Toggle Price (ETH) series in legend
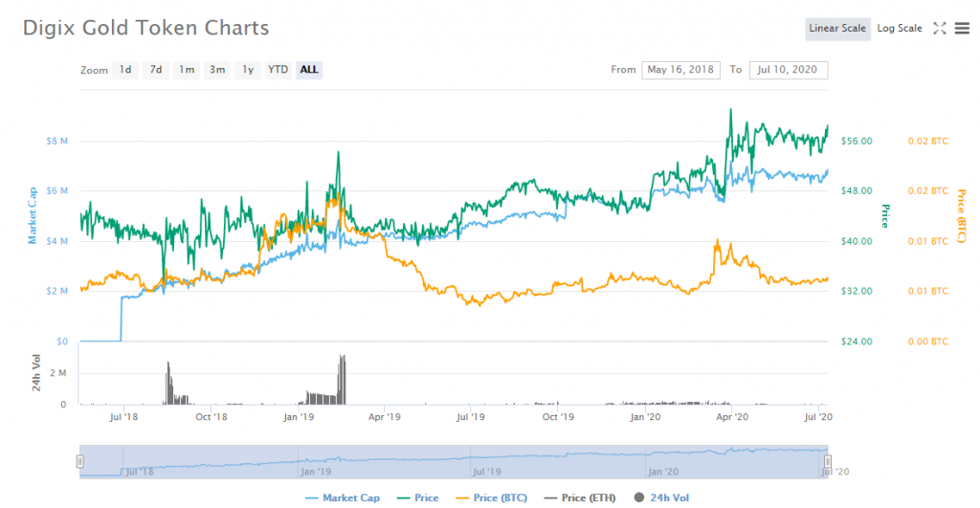The image size is (980, 508). pos(580,498)
